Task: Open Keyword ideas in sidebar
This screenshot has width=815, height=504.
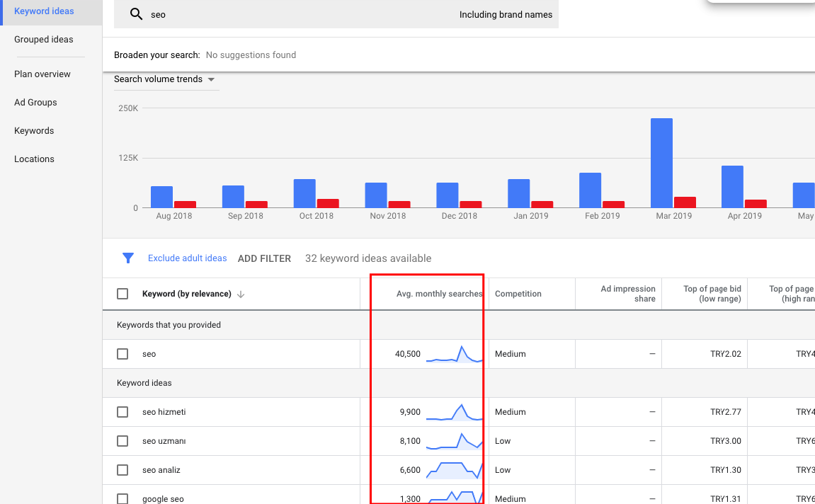Action: pyautogui.click(x=44, y=11)
